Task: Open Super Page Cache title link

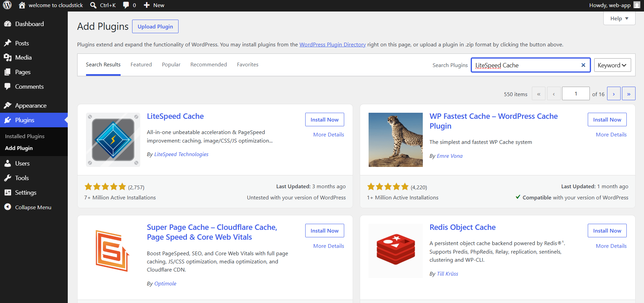Action: coord(212,232)
